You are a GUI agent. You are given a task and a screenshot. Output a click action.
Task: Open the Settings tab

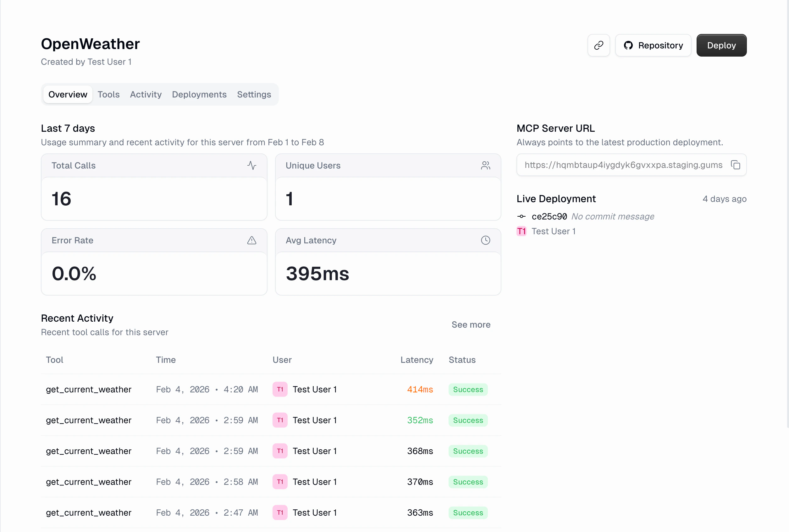[x=254, y=94]
